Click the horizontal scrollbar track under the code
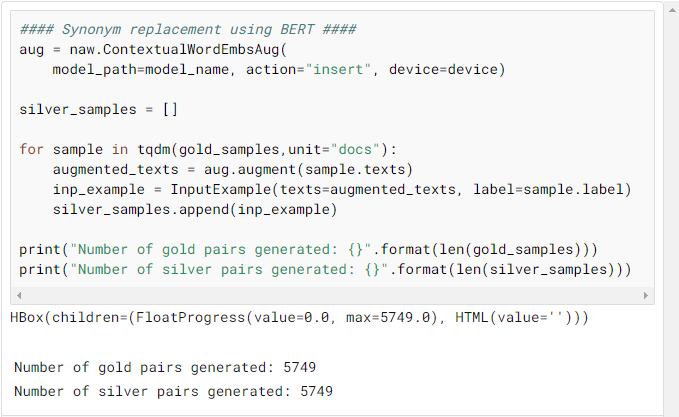The width and height of the screenshot is (679, 417). (x=332, y=295)
